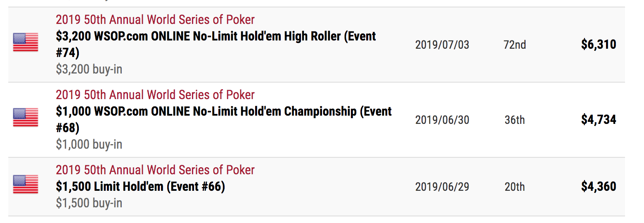The image size is (644, 223).
Task: Click the $3,200 buy-in text
Action: 89,69
